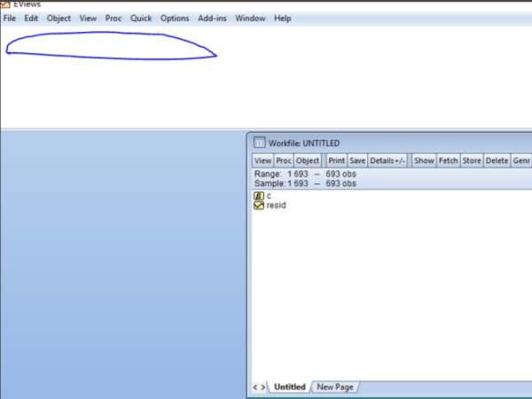This screenshot has width=532, height=399.
Task: Click the Object button in the workfile toolbar
Action: [x=308, y=160]
